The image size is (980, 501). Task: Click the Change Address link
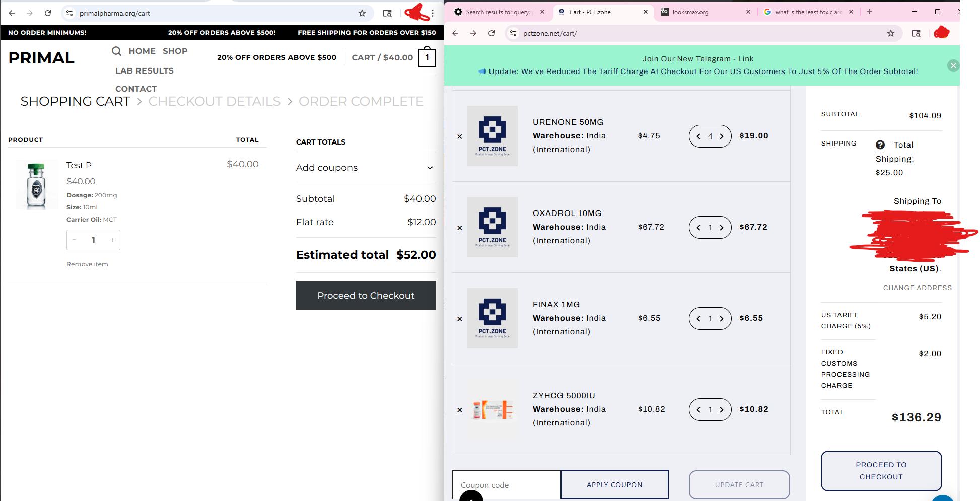point(917,288)
